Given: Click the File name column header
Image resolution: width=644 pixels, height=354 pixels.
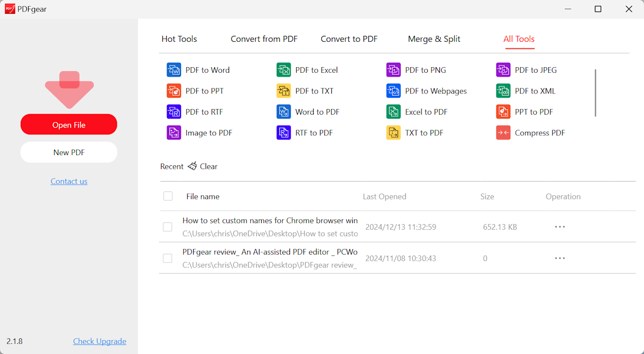Looking at the screenshot, I should click(203, 197).
